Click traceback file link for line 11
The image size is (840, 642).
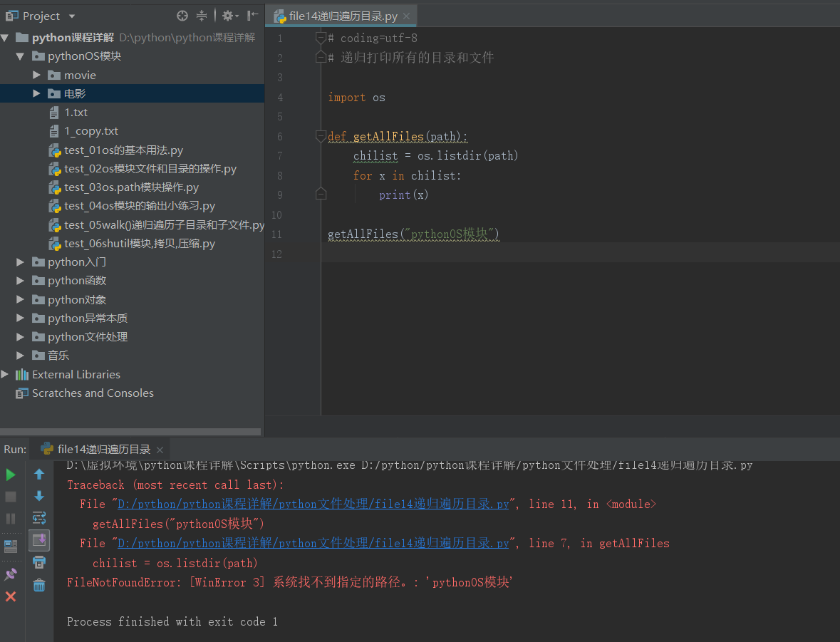pos(313,504)
